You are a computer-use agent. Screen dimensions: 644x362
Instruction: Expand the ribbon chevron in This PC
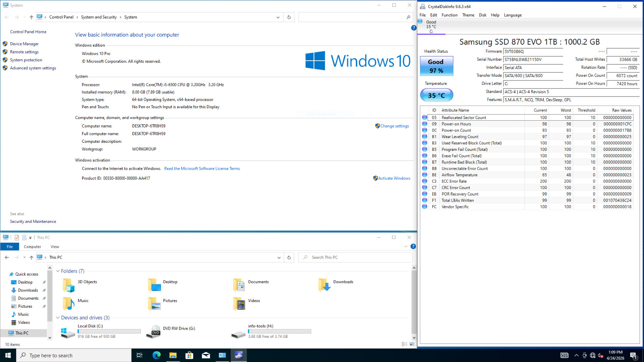(406, 247)
